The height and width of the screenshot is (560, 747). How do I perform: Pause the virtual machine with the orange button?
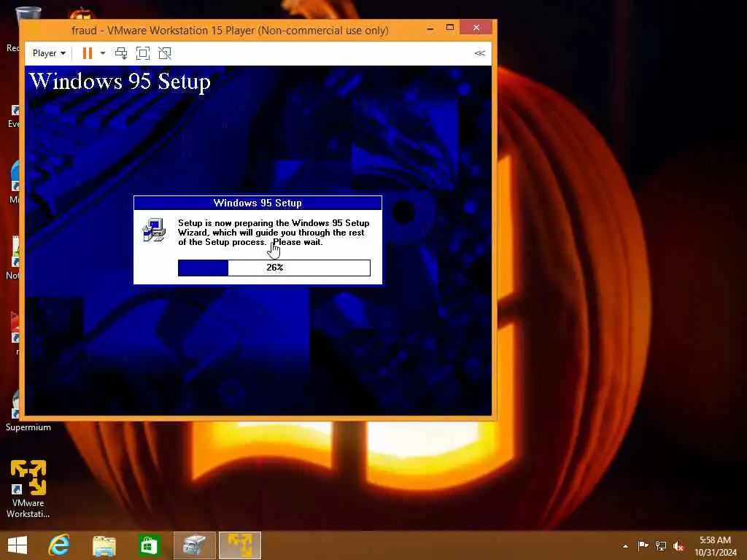coord(88,53)
